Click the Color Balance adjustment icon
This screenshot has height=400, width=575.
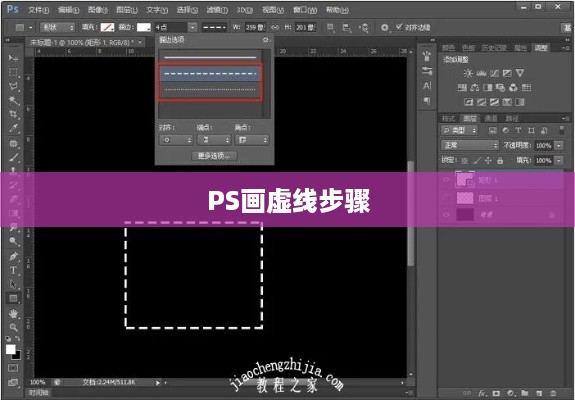point(475,87)
